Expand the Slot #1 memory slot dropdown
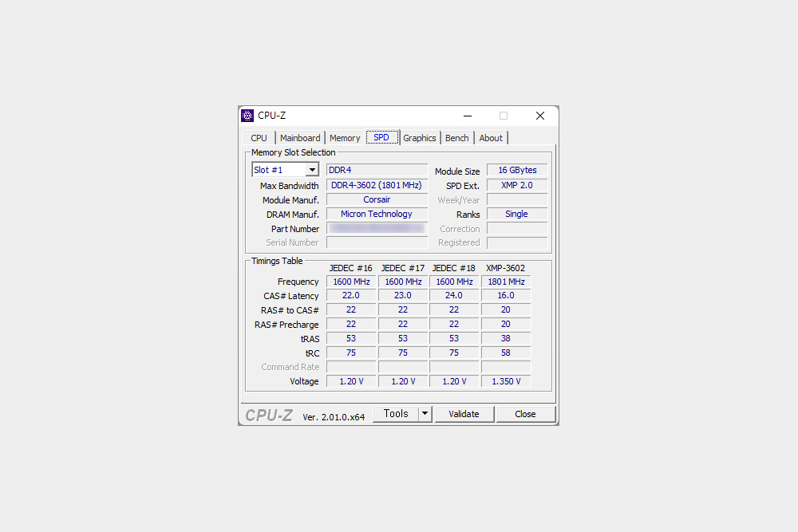This screenshot has height=532, width=798. point(312,170)
